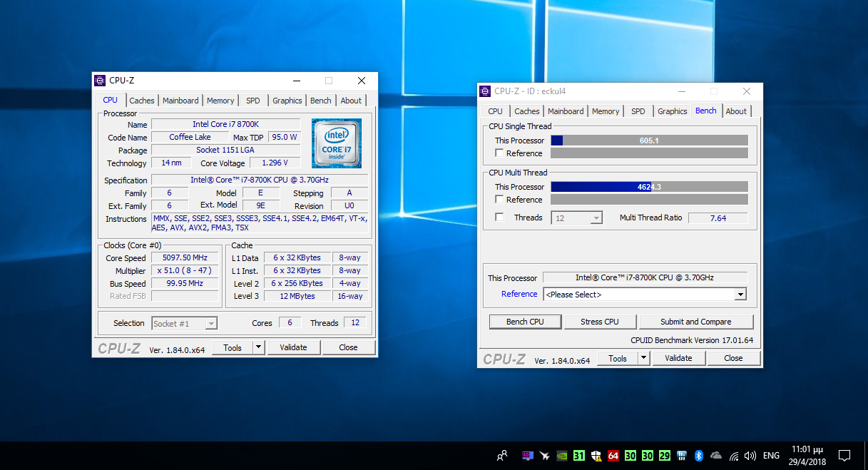Image resolution: width=868 pixels, height=470 pixels.
Task: Open the Mainboard tab in the benchmark window
Action: click(x=566, y=111)
